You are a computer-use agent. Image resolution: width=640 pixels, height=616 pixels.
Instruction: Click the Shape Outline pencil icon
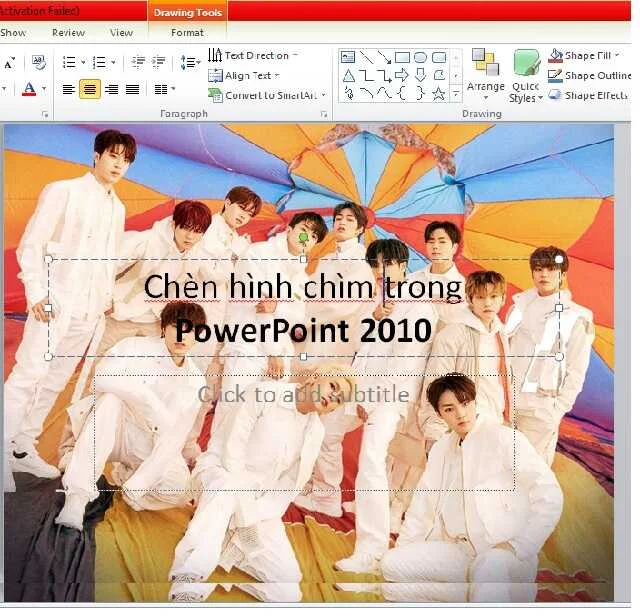click(x=555, y=76)
